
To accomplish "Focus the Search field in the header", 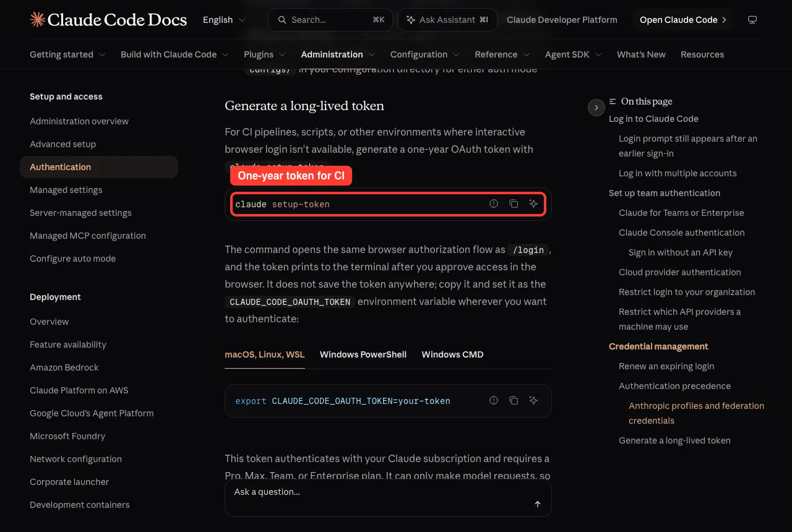I will coord(331,20).
